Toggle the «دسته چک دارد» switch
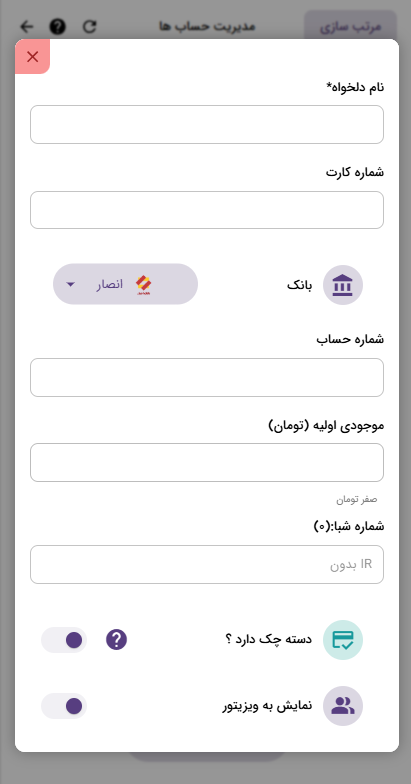 [64, 640]
